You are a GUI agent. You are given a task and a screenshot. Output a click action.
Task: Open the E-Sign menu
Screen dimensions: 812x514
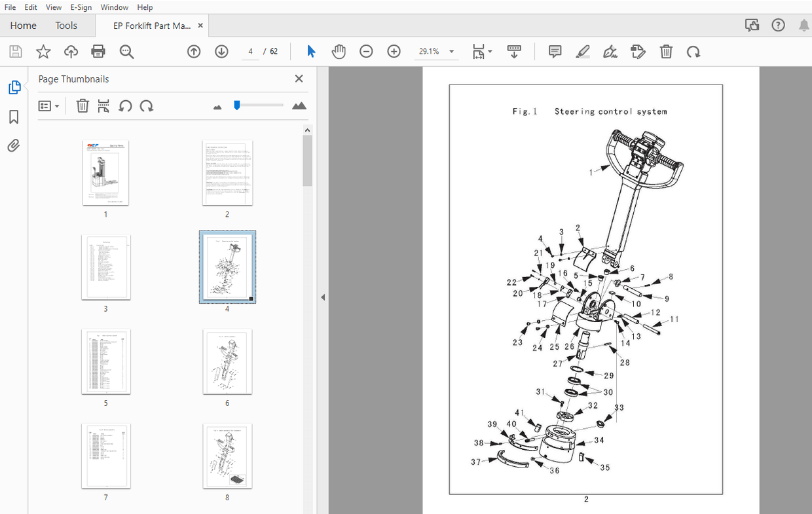click(x=81, y=7)
